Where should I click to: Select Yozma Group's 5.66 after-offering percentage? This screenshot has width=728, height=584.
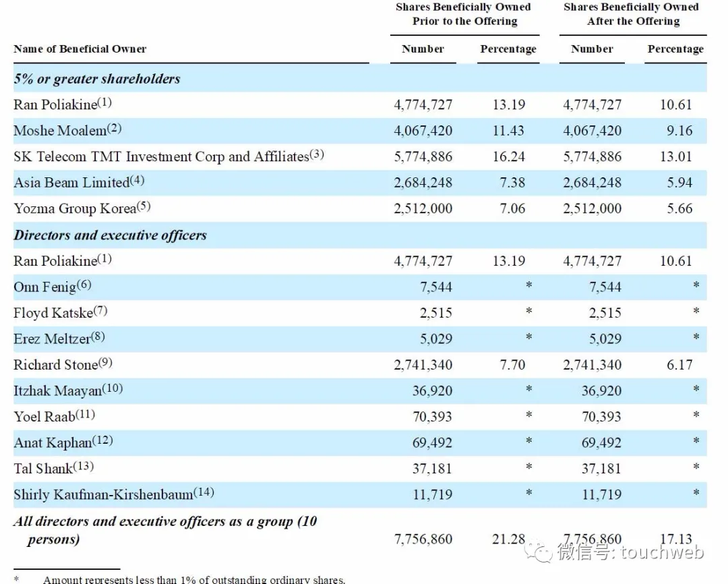679,208
